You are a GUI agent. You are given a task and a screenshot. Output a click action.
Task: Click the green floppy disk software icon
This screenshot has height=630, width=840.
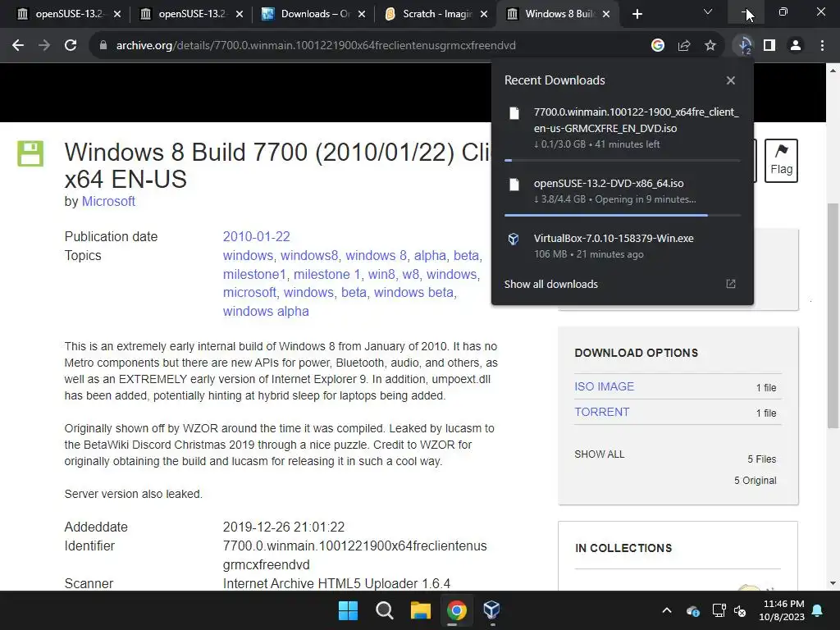click(x=30, y=153)
